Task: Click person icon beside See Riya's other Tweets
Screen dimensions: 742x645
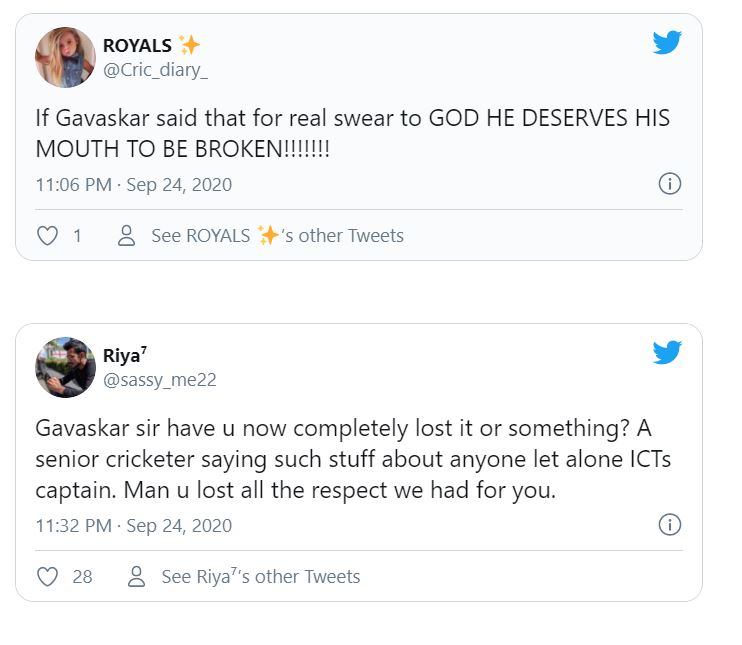Action: point(137,577)
